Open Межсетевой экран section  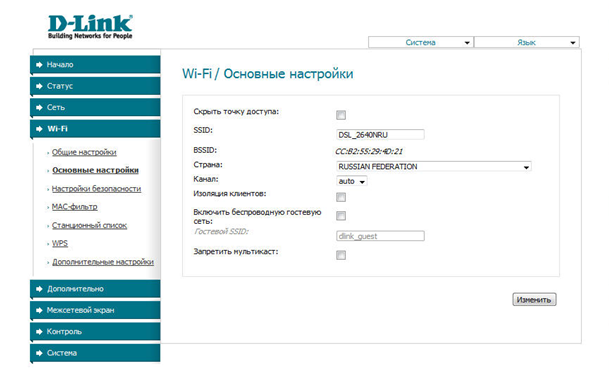95,310
